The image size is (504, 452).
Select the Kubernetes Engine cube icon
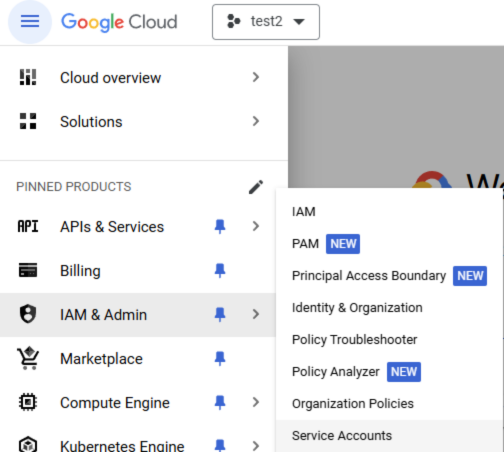[x=28, y=444]
